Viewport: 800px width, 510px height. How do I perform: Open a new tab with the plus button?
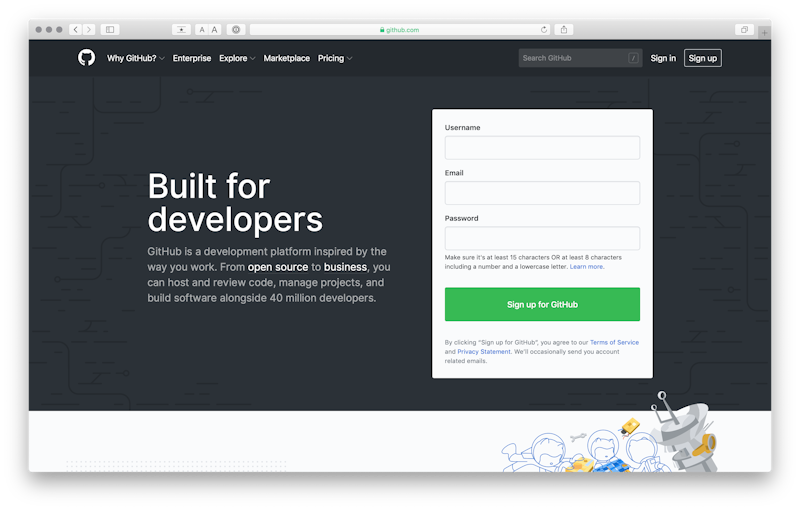point(764,33)
